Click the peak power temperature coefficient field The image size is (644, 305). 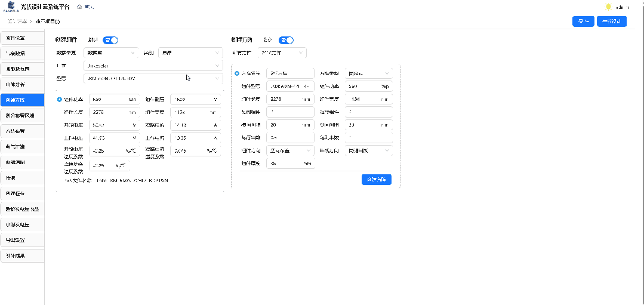[x=109, y=166]
